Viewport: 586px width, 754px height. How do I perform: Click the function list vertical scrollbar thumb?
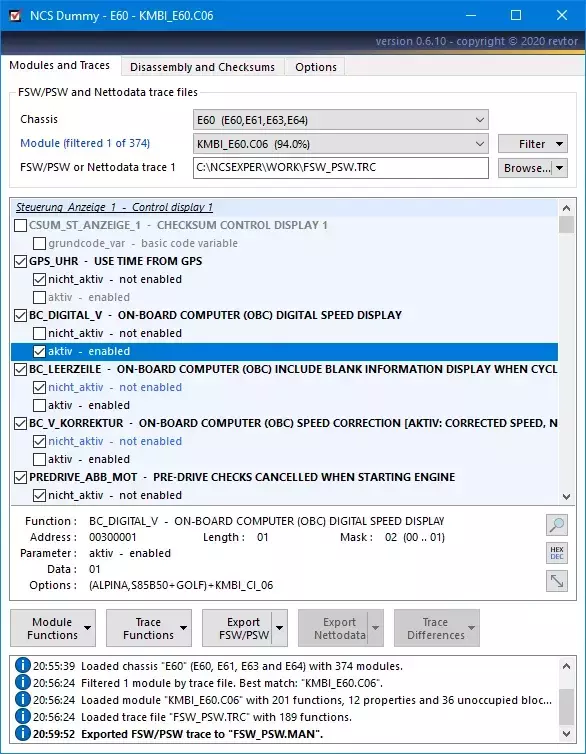coord(566,225)
